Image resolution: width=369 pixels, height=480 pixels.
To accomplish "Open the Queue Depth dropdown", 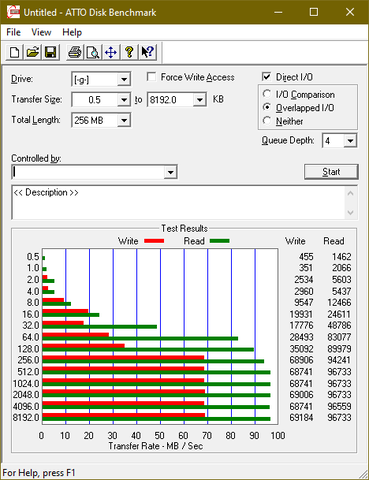I will point(350,141).
